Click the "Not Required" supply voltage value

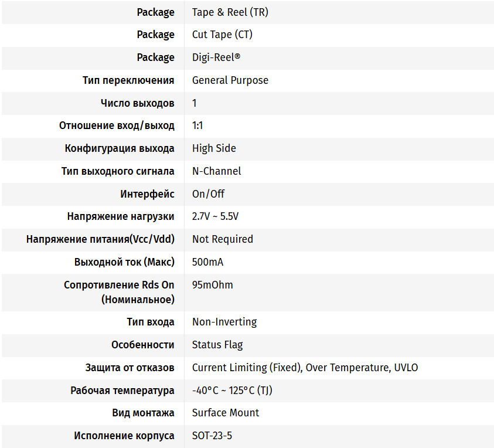click(222, 239)
